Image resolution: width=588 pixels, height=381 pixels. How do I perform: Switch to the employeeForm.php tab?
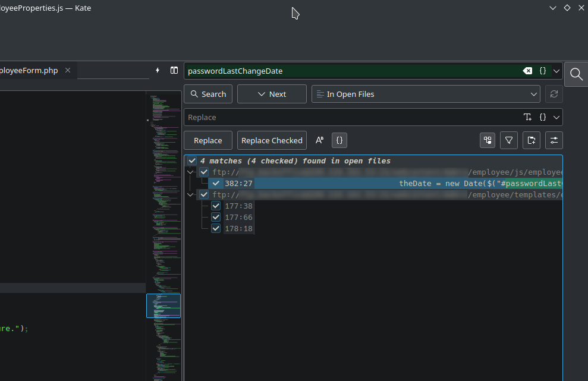pos(30,70)
